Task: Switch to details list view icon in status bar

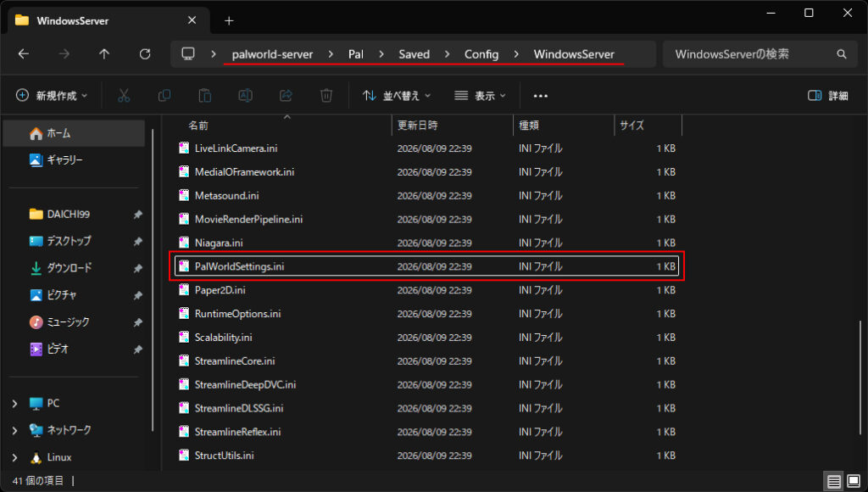Action: click(834, 481)
